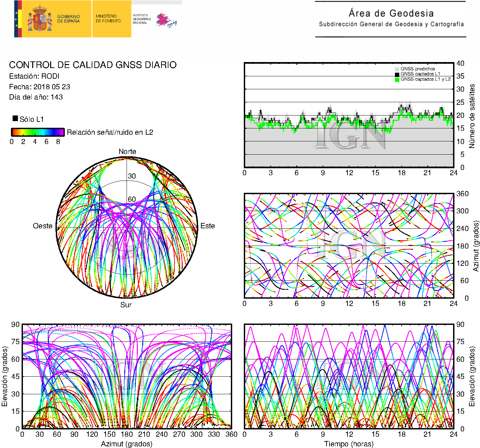The image size is (480, 448).
Task: Click the Sur label below the skyplot
Action: pyautogui.click(x=126, y=305)
